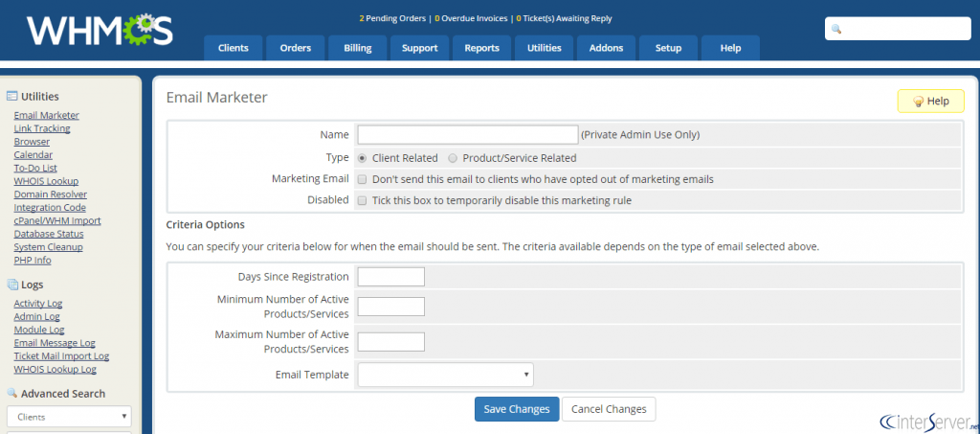980x434 pixels.
Task: Click the InterServer logo
Action: (x=927, y=421)
